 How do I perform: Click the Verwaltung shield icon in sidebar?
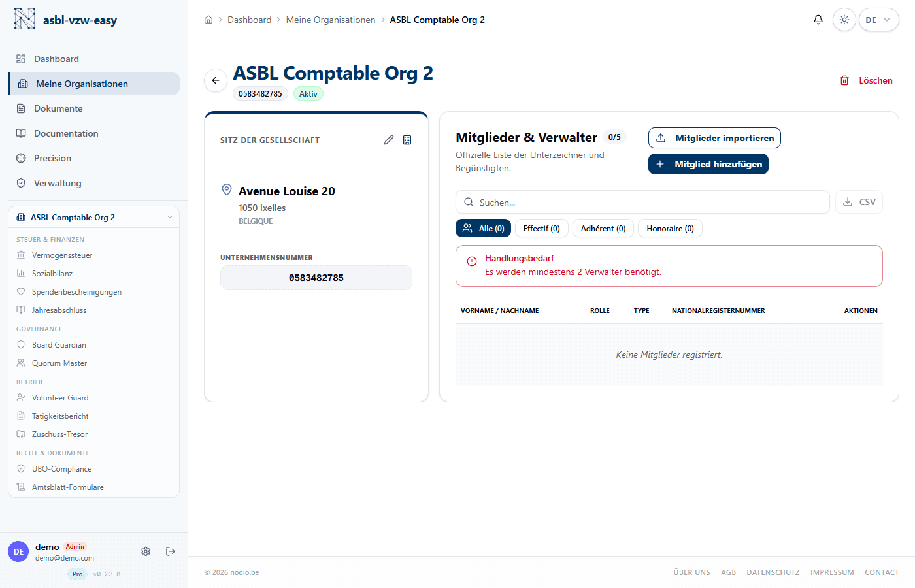[x=21, y=183]
